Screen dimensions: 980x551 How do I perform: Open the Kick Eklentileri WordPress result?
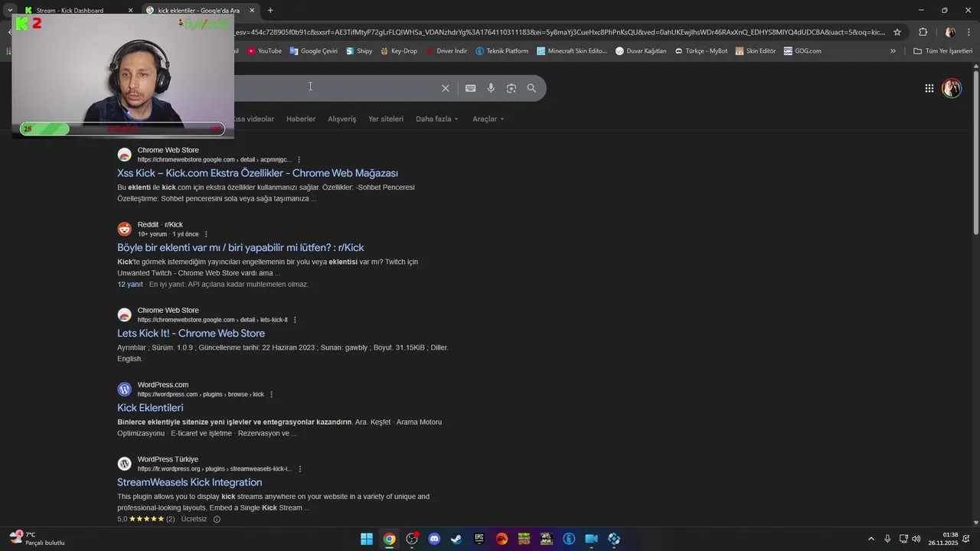(x=150, y=408)
